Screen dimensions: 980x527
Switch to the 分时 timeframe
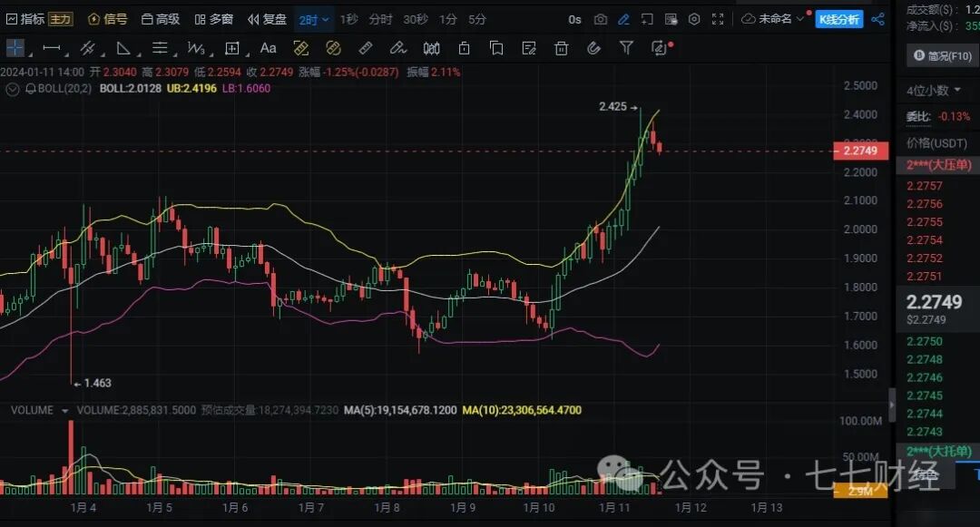(380, 19)
